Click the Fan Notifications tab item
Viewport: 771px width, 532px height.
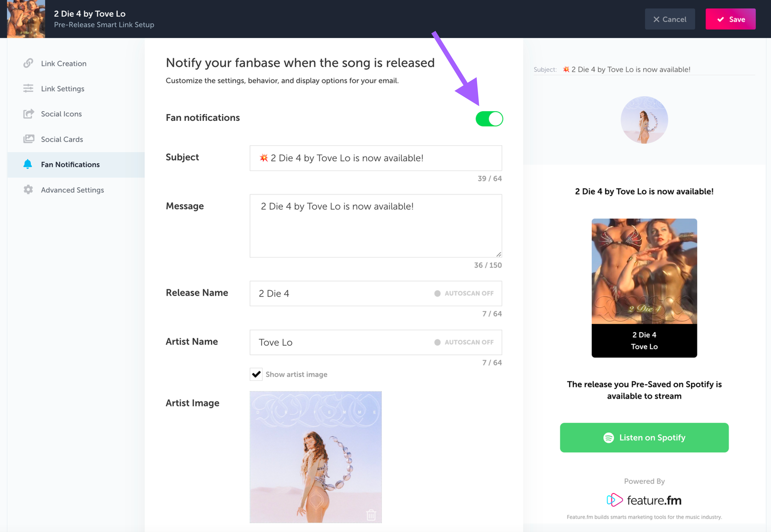[70, 164]
